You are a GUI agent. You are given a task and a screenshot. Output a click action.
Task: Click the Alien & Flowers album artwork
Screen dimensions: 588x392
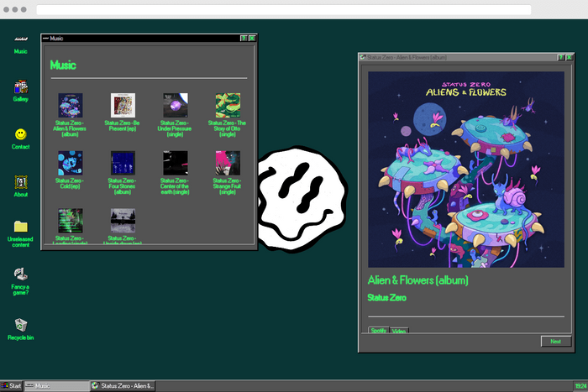click(x=466, y=169)
